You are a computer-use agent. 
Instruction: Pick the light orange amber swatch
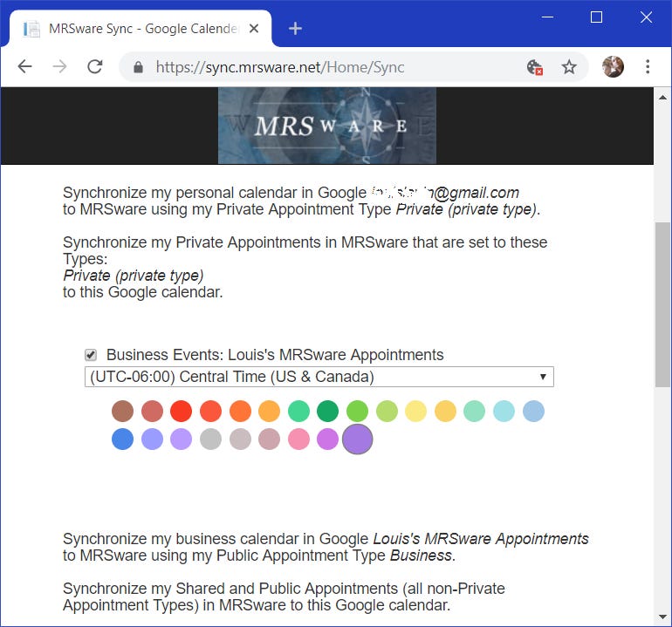pos(269,411)
